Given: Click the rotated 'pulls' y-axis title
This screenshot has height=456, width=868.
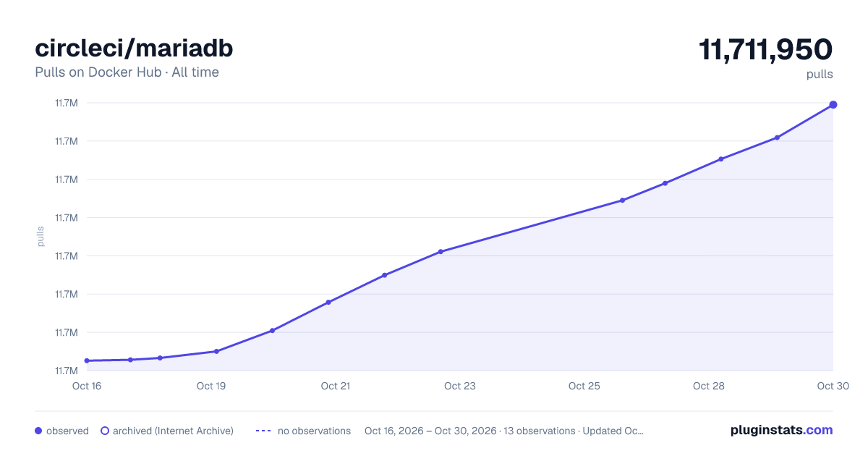Looking at the screenshot, I should pyautogui.click(x=41, y=236).
